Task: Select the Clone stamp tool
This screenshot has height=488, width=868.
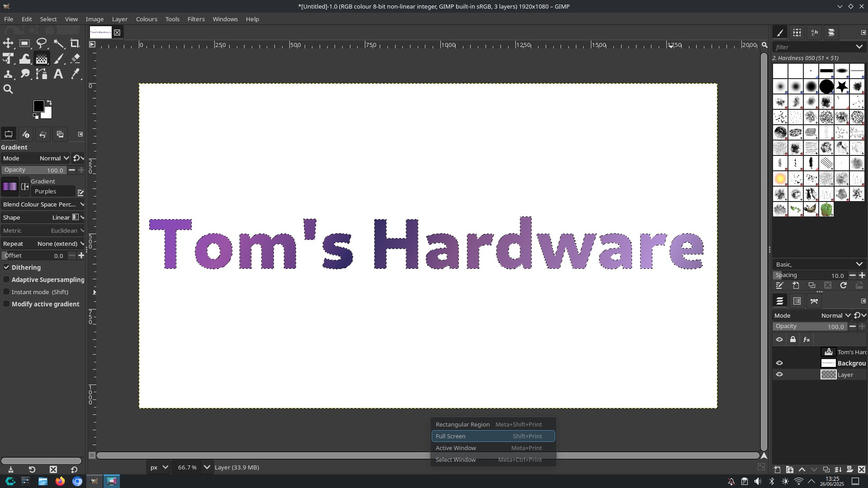Action: [8, 74]
